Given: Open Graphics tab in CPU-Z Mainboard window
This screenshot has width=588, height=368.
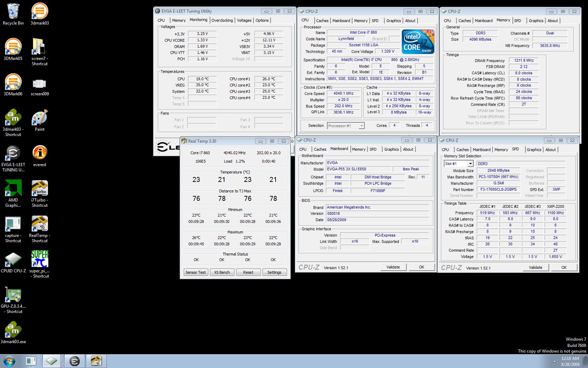Looking at the screenshot, I should coord(391,149).
